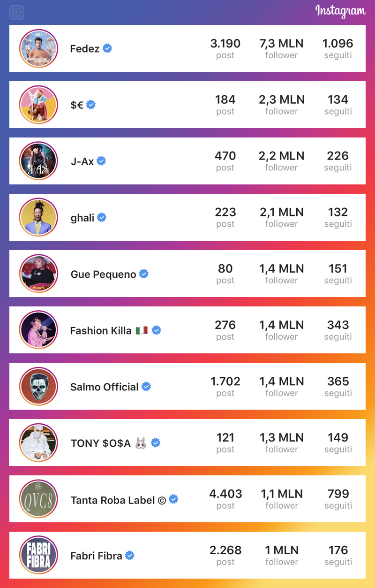This screenshot has width=375, height=588.
Task: Click the Instagram camera icon at top left
Action: coord(17,12)
